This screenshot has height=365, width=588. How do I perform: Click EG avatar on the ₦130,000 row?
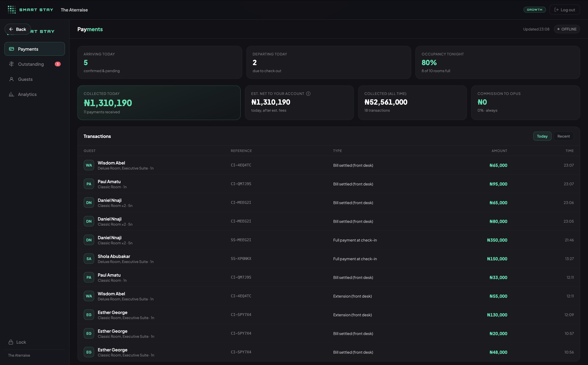(x=89, y=315)
